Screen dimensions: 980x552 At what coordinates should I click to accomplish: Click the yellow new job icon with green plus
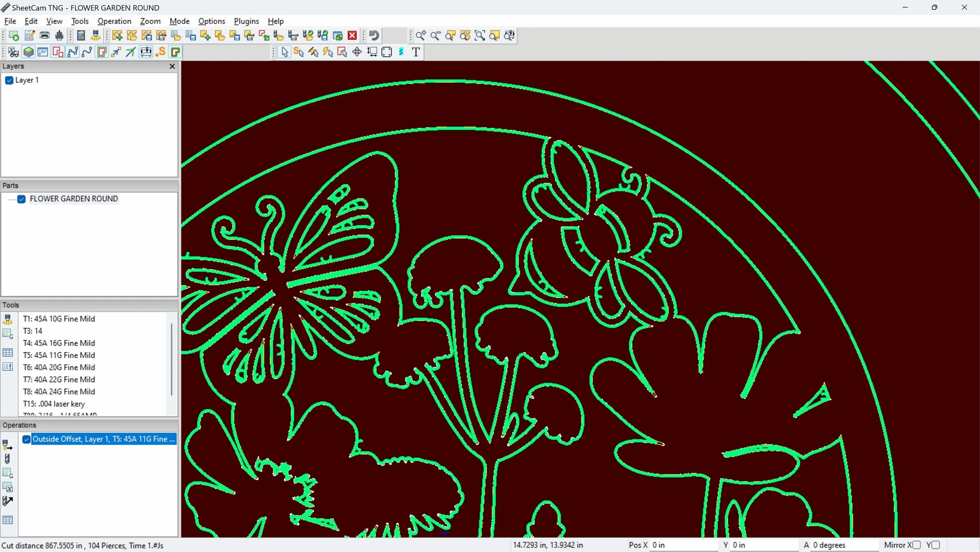tap(117, 36)
